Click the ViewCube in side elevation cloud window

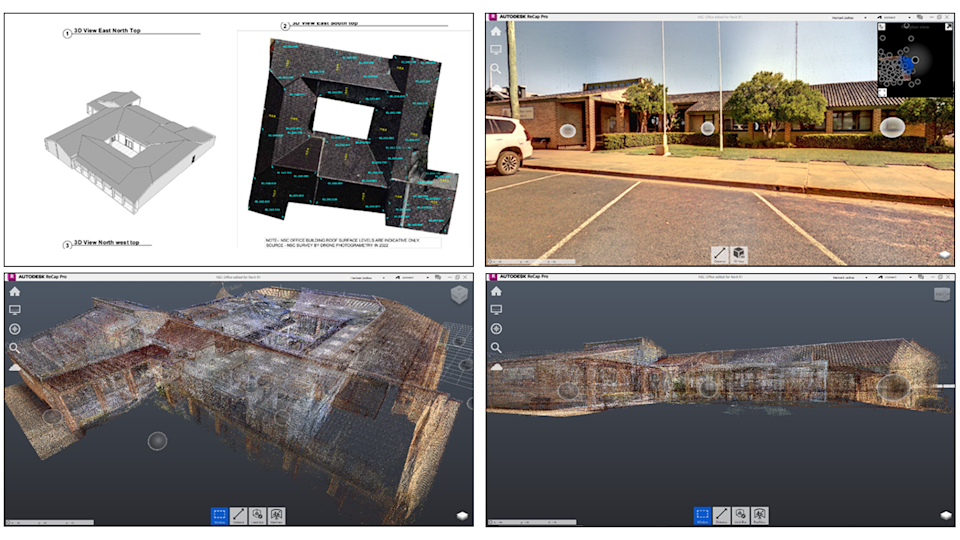tap(942, 294)
